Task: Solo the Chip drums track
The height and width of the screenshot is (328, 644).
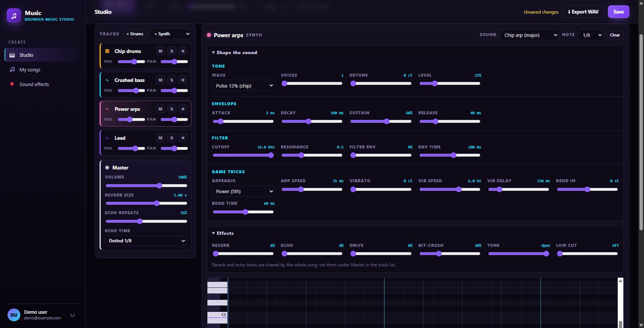Action: click(172, 51)
